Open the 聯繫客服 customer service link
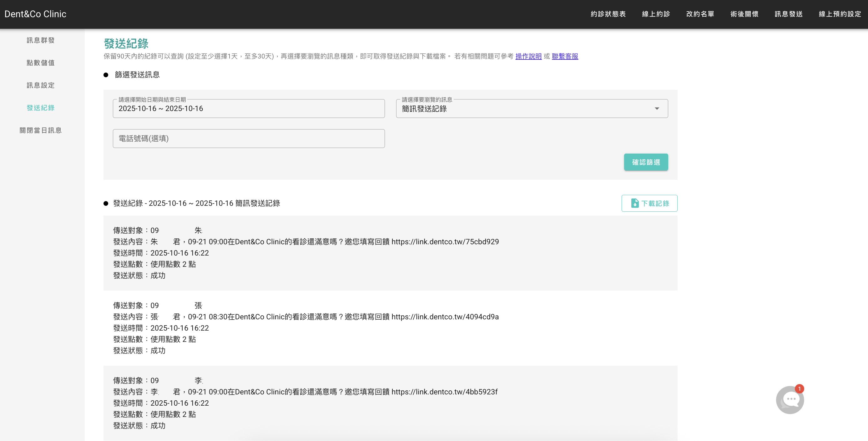The image size is (868, 441). click(x=565, y=56)
